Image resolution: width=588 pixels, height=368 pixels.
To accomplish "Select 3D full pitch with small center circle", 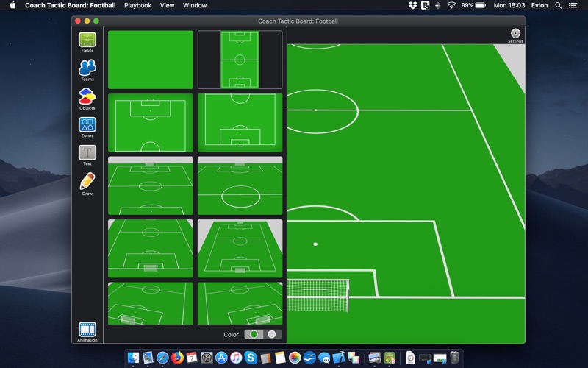I will pos(151,185).
